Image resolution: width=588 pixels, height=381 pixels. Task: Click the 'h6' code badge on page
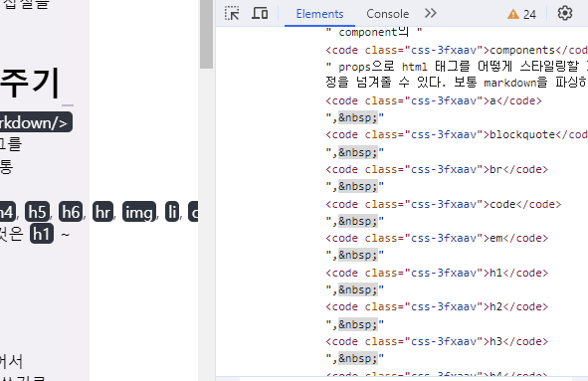point(71,212)
